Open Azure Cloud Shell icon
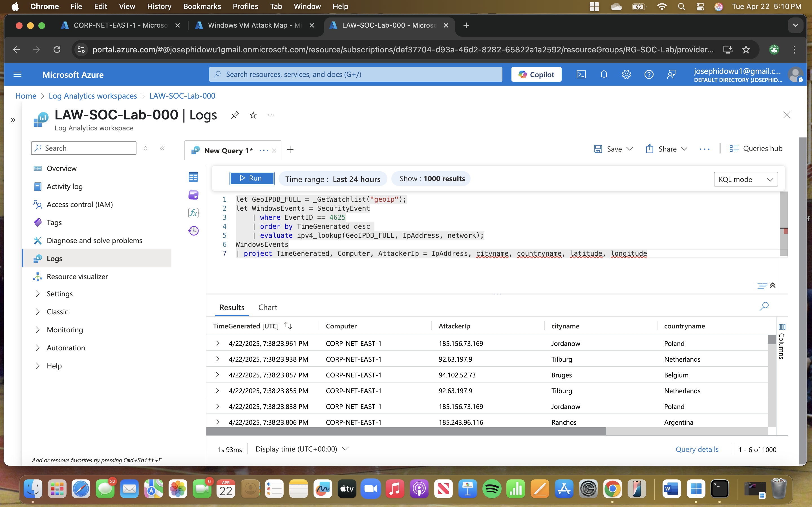Image resolution: width=812 pixels, height=507 pixels. point(581,74)
